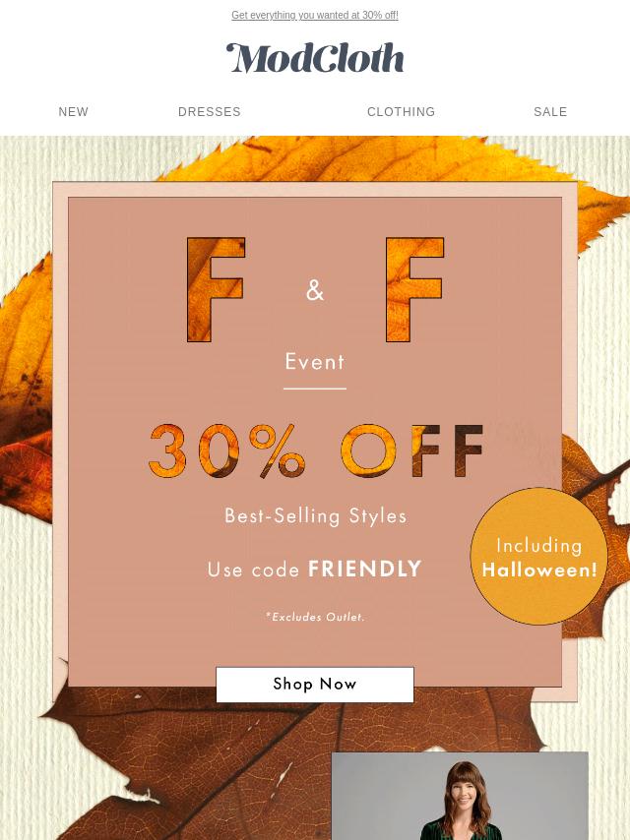Screen dimensions: 630x840
Task: Go to the CLOTHING category
Action: click(401, 111)
